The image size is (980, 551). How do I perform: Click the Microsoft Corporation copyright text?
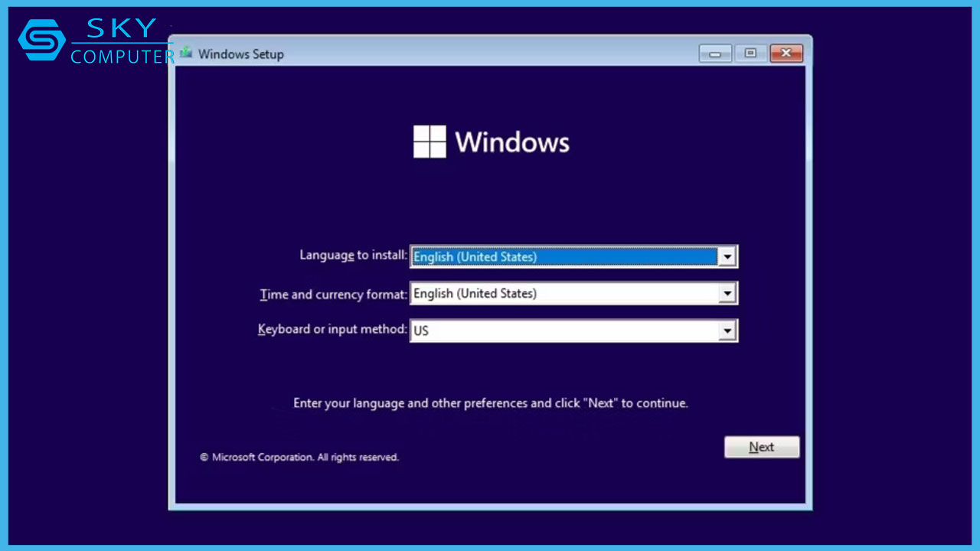[299, 457]
